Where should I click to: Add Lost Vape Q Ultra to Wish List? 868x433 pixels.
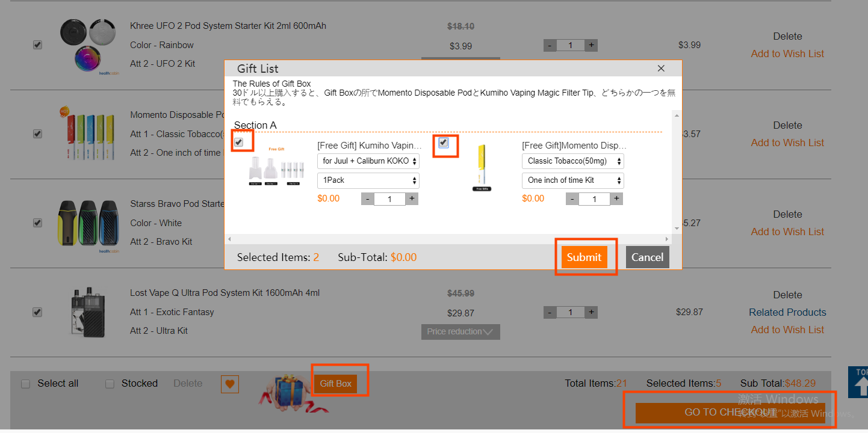click(787, 330)
